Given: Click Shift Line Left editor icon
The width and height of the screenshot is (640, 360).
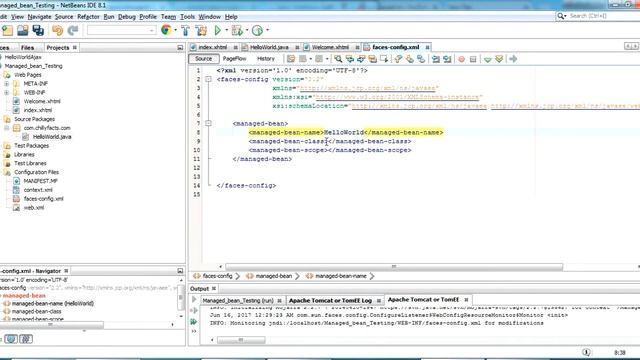Looking at the screenshot, I should tap(436, 59).
